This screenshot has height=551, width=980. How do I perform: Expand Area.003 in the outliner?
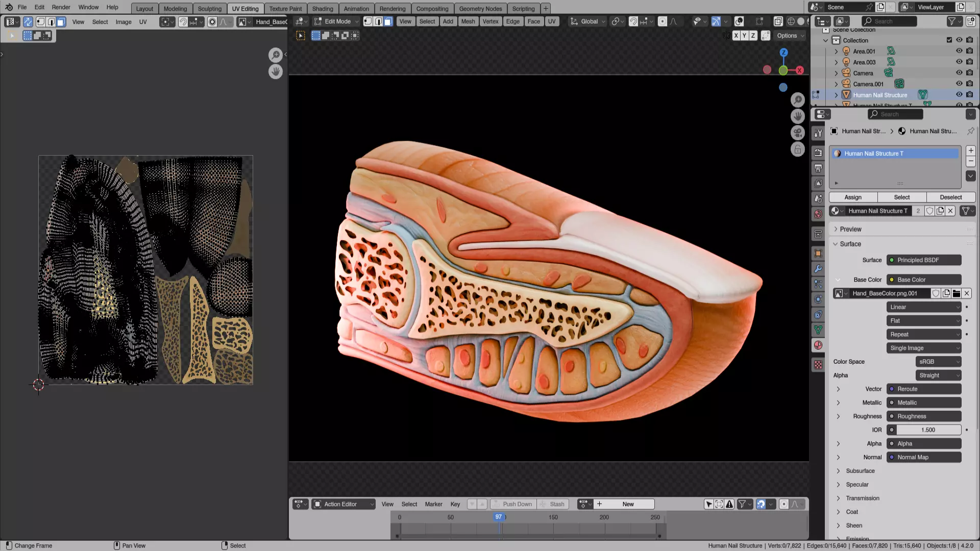click(836, 62)
